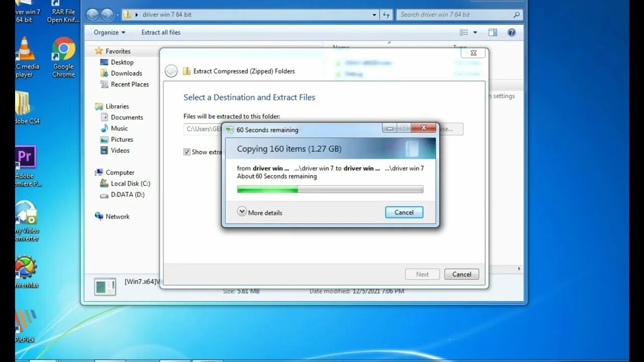Toggle the Show extracted files checkbox
The image size is (644, 362).
pyautogui.click(x=187, y=152)
